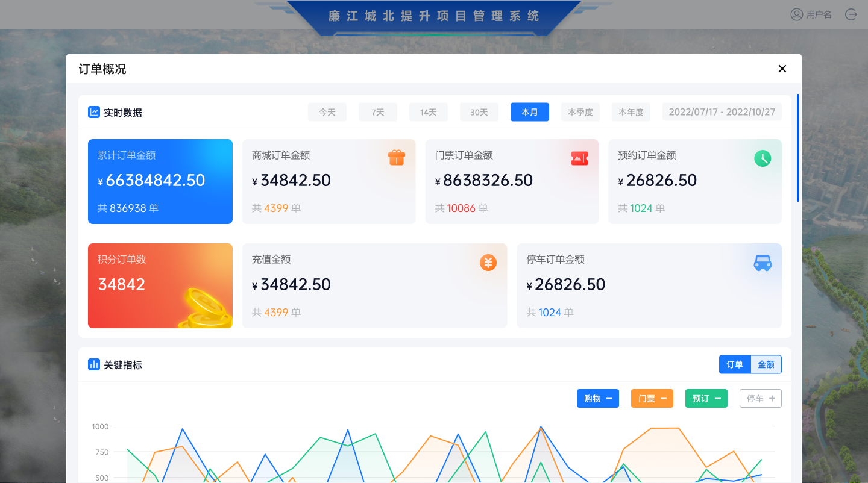Screen dimensions: 868x483
Task: Disable the 预订 series in the chart
Action: 706,399
